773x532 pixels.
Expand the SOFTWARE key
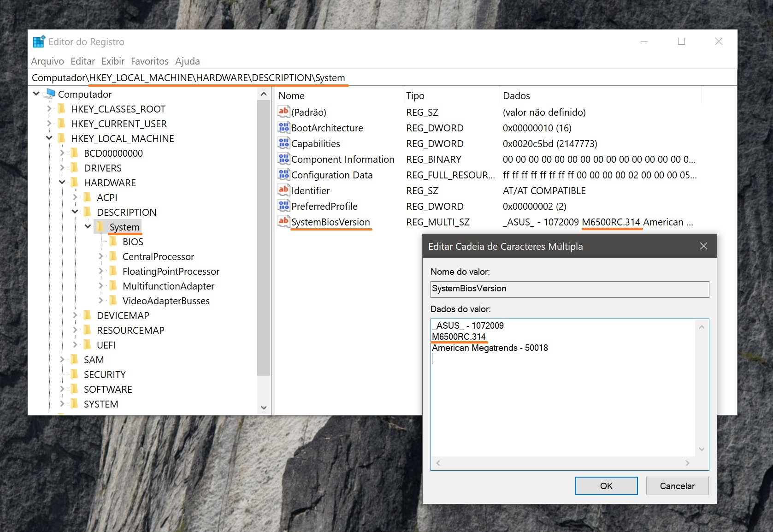coord(62,389)
